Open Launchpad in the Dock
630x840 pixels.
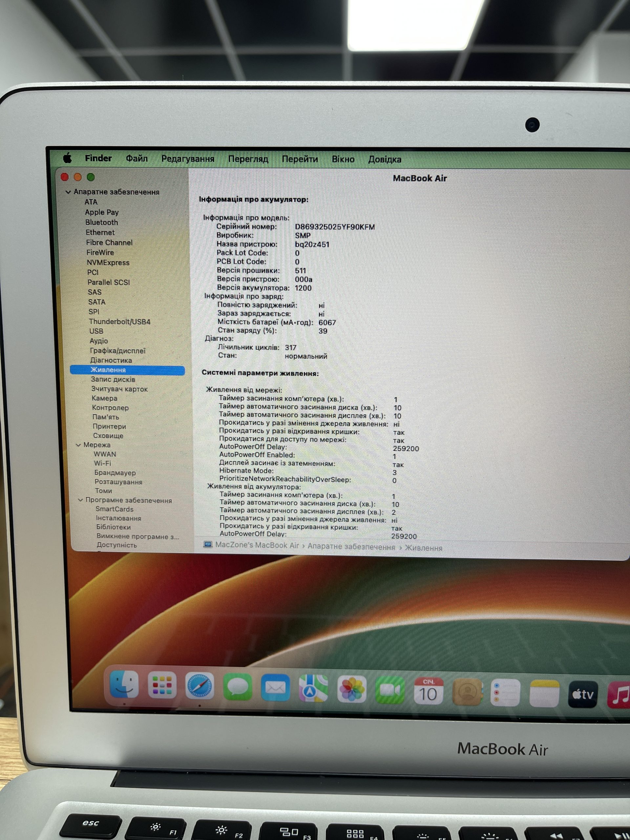tap(162, 685)
